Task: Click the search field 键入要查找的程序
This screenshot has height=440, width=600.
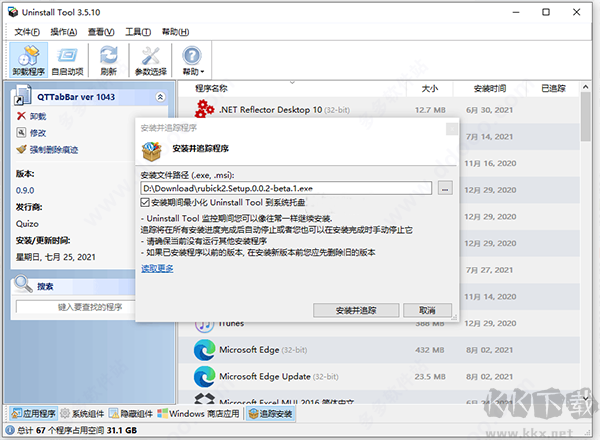Action: [x=75, y=307]
